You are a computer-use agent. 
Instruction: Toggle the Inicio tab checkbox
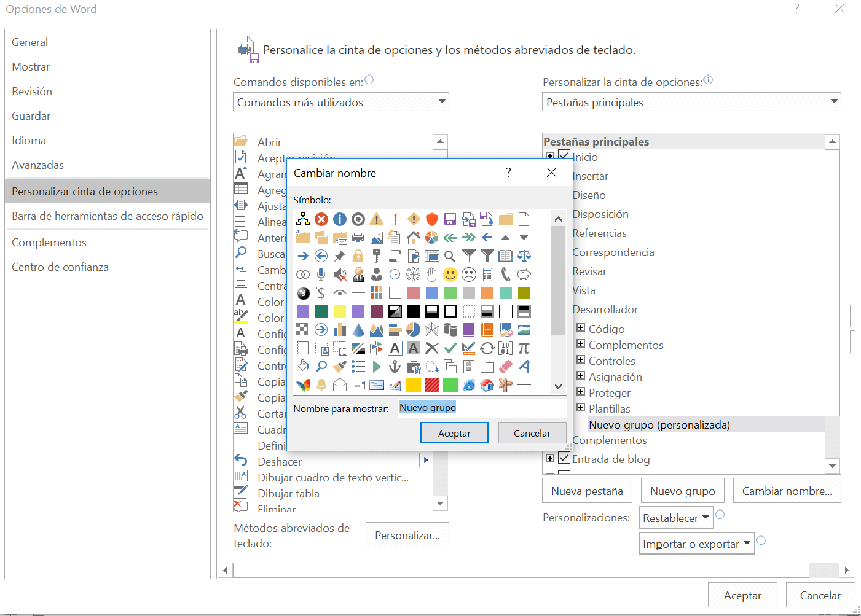coord(564,156)
